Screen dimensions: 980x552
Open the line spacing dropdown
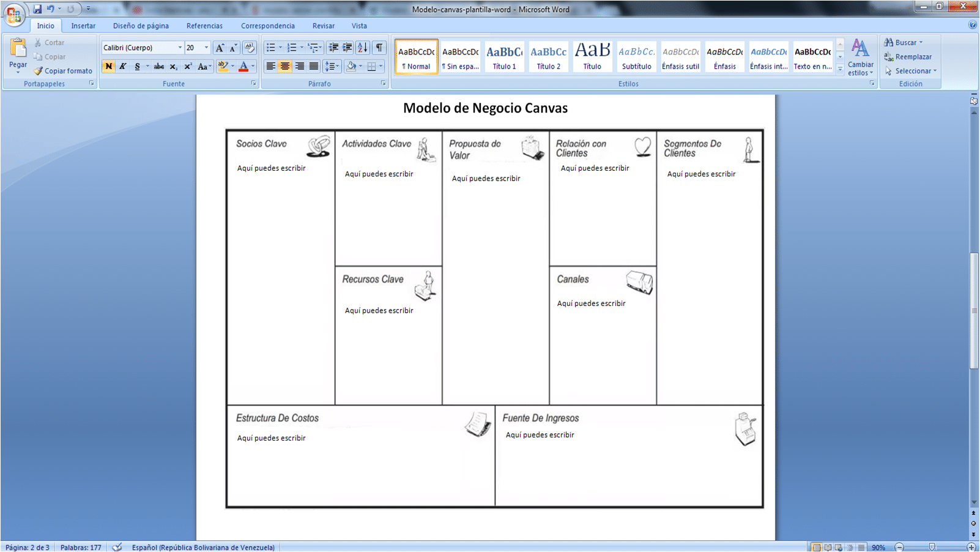coord(332,66)
